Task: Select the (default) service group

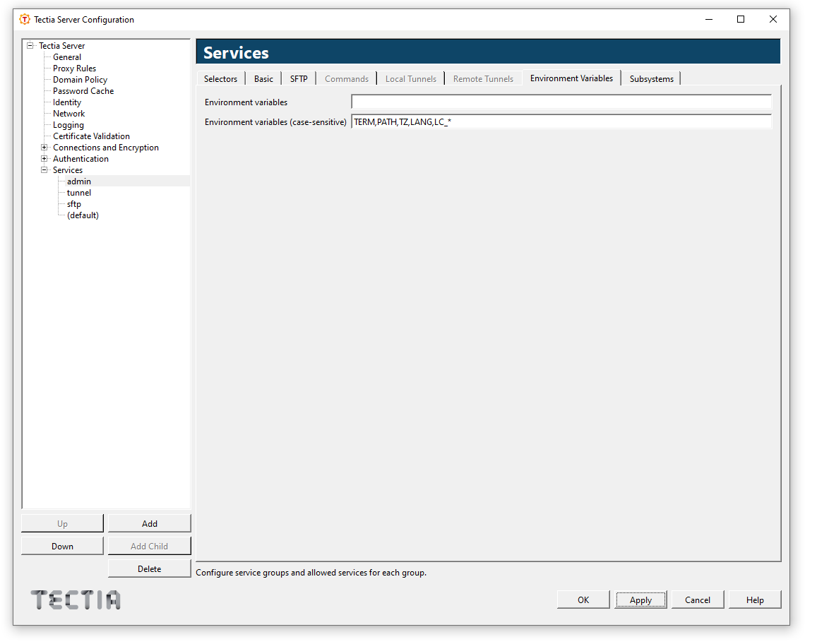Action: (x=83, y=215)
